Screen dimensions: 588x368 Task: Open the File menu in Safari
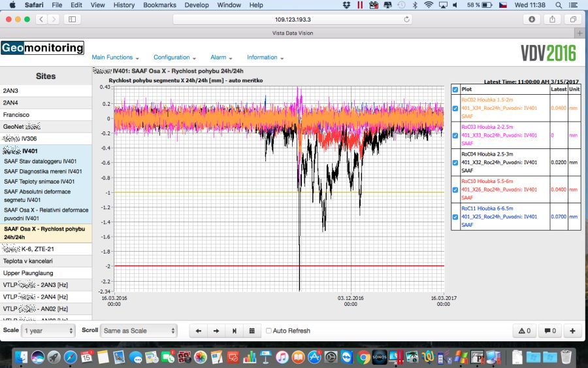57,5
